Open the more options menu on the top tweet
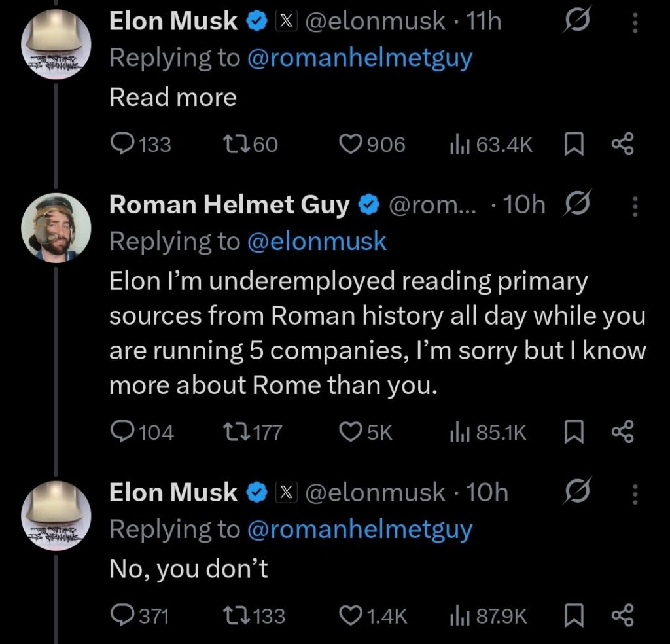Screen dimensions: 670x644 click(x=634, y=20)
